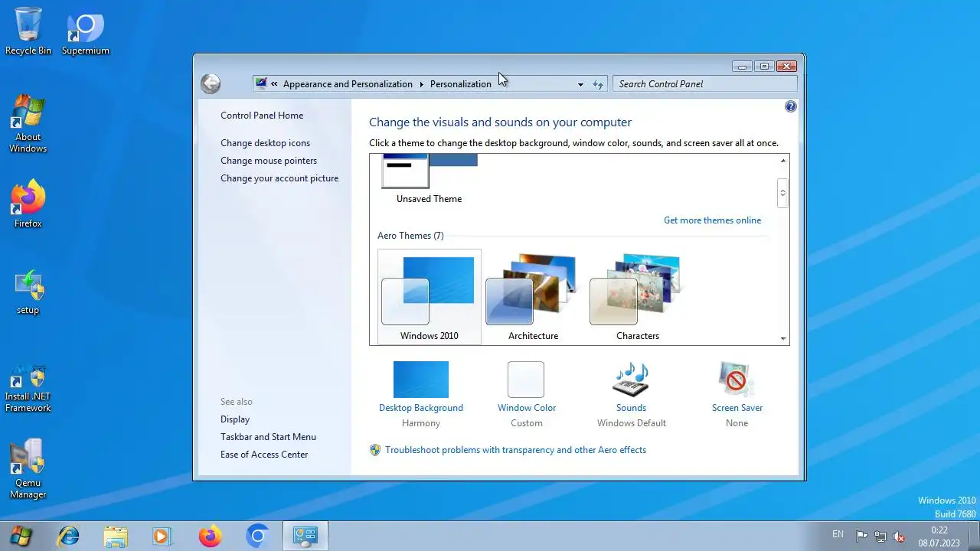
Task: Select the setup desktop icon
Action: point(28,292)
